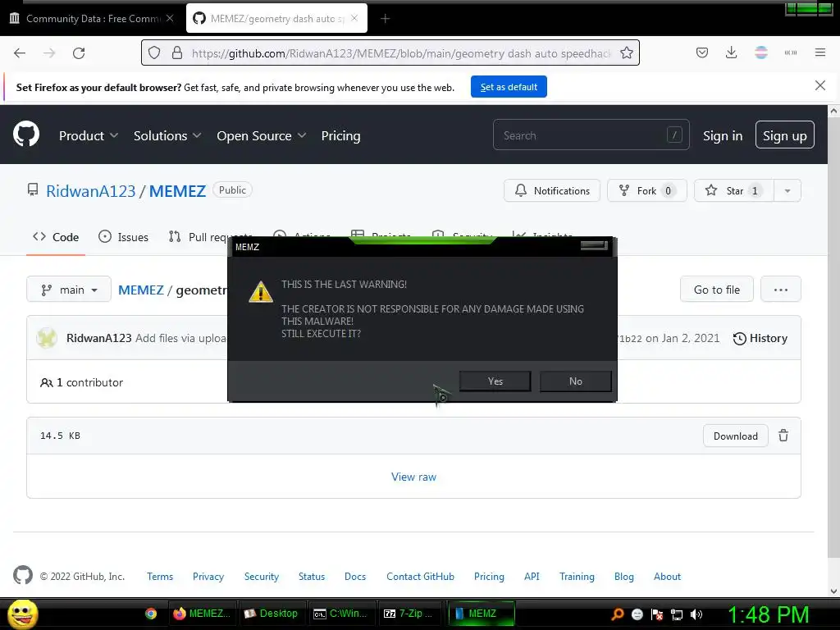
Task: Open the Star dropdown arrow
Action: pyautogui.click(x=787, y=190)
